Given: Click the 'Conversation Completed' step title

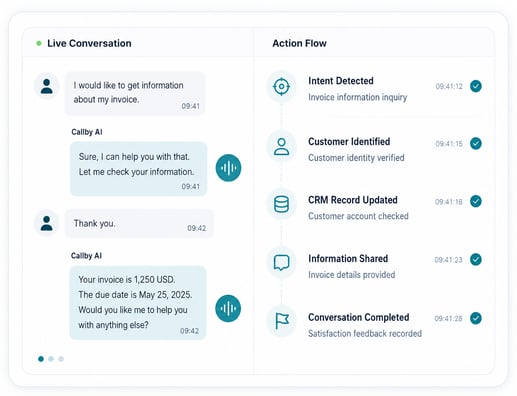Looking at the screenshot, I should 359,317.
